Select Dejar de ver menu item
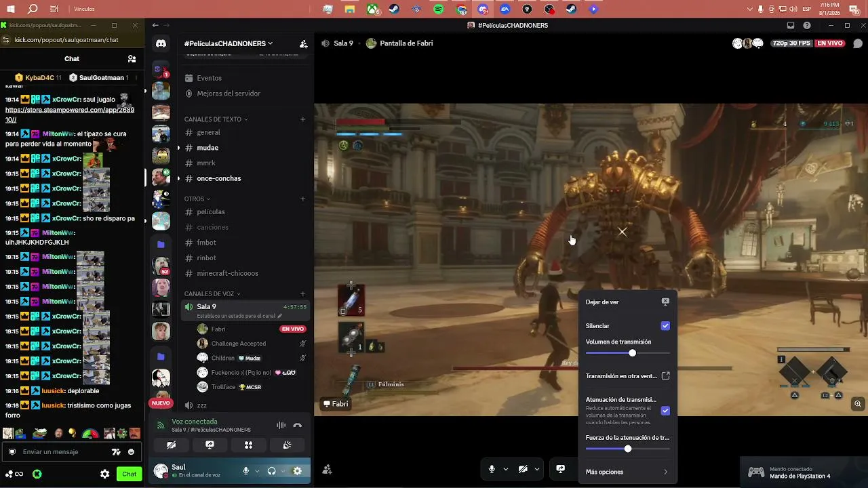The height and width of the screenshot is (488, 868). pos(627,302)
